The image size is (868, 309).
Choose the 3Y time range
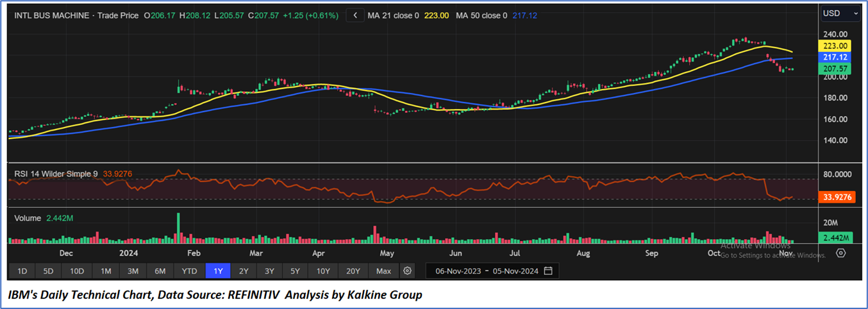pos(269,271)
